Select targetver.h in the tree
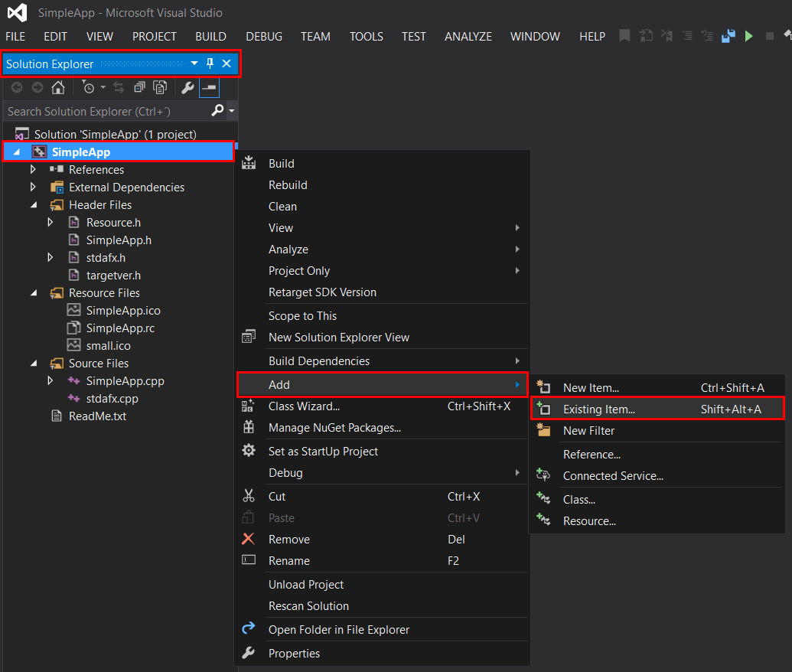The height and width of the screenshot is (672, 792). (x=113, y=276)
